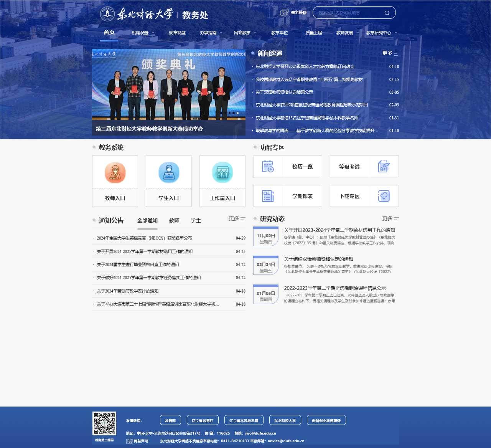491x448 pixels.
Task: Expand the 教学研究中心 menu arrow
Action: coord(396,33)
